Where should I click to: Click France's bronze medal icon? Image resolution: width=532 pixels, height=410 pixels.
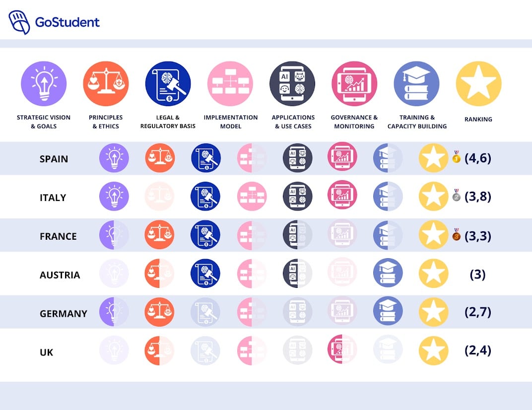pos(457,235)
